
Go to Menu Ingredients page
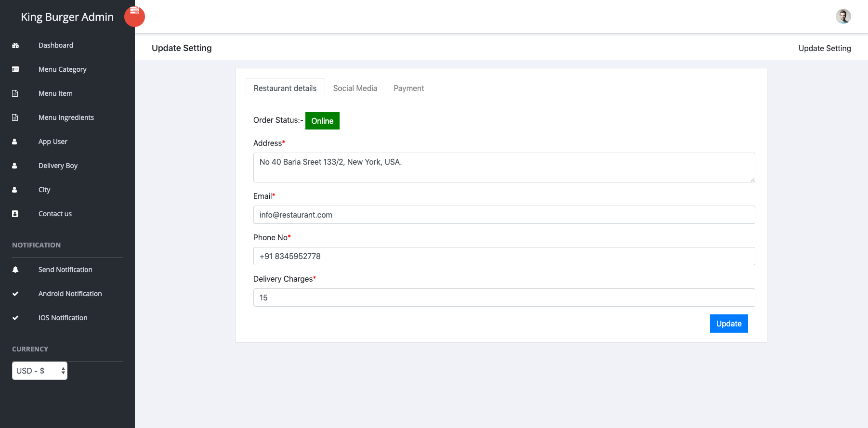click(x=66, y=117)
